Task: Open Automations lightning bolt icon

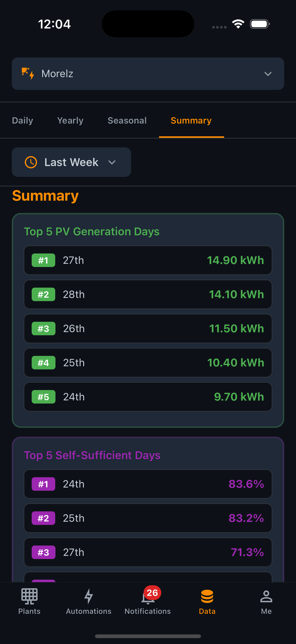Action: click(88, 597)
